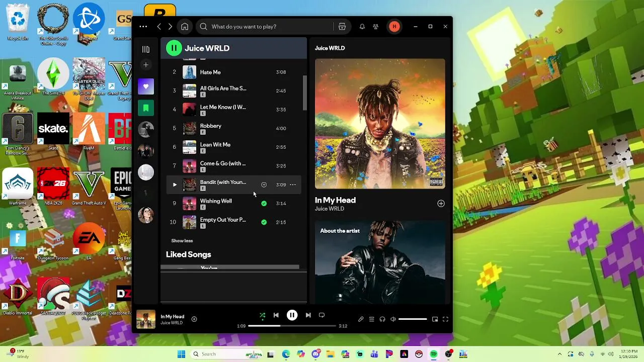
Task: Open Juice WRLD link in player bar
Action: click(x=172, y=323)
